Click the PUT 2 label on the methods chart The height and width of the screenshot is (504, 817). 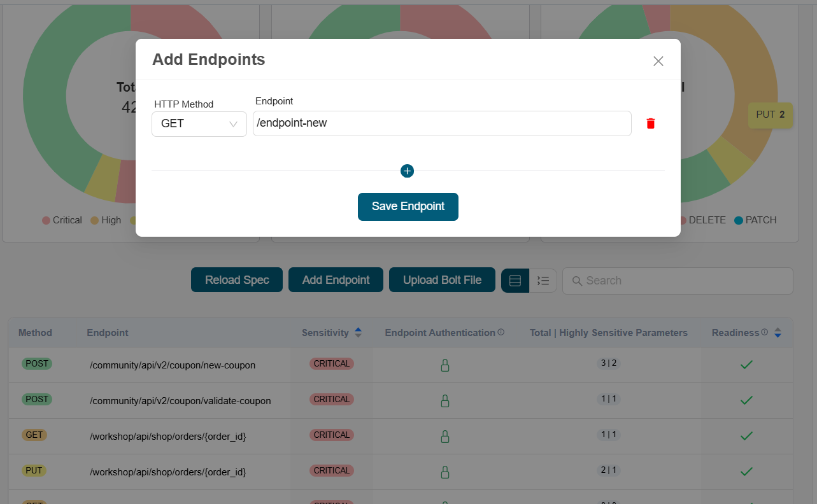point(771,115)
